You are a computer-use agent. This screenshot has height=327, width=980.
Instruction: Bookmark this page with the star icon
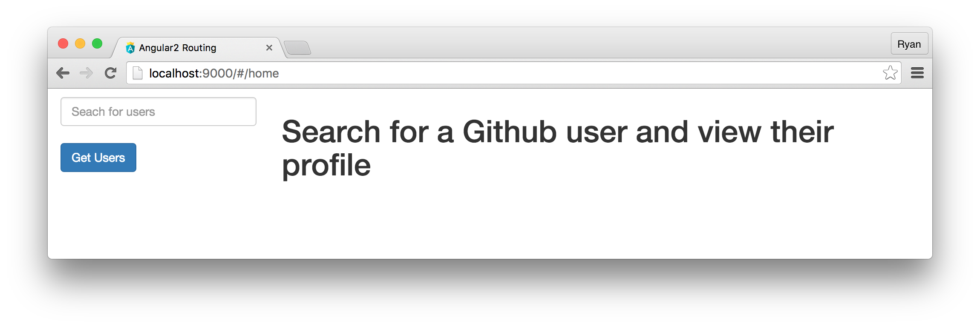pyautogui.click(x=890, y=73)
